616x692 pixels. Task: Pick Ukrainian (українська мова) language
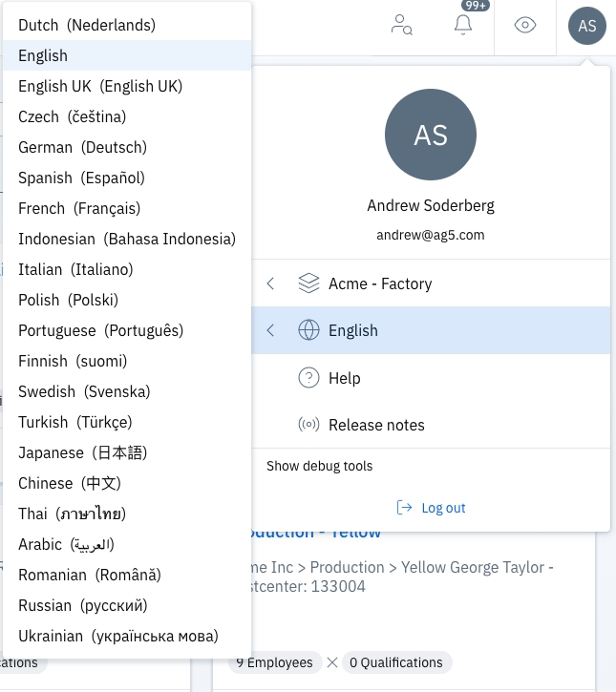[x=118, y=636]
